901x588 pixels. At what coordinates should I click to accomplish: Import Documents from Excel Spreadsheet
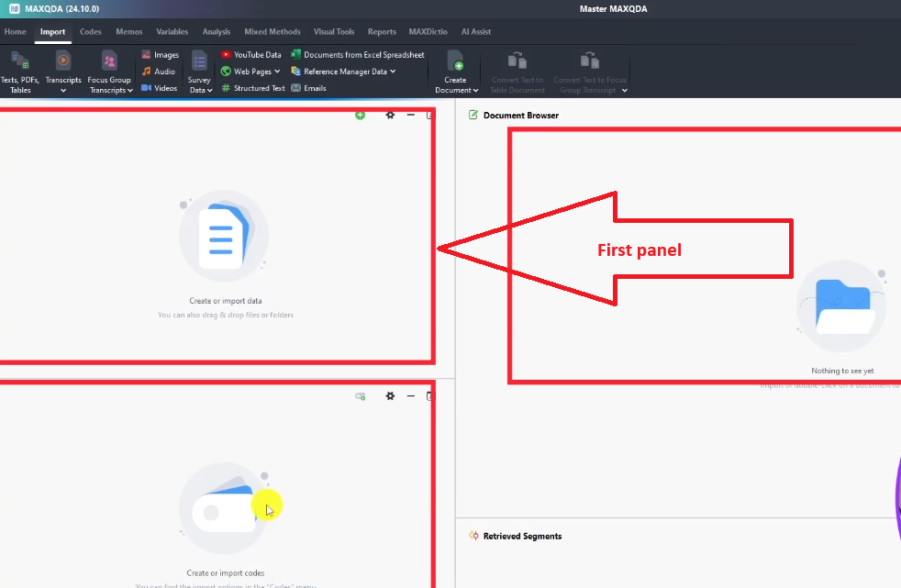[x=357, y=55]
